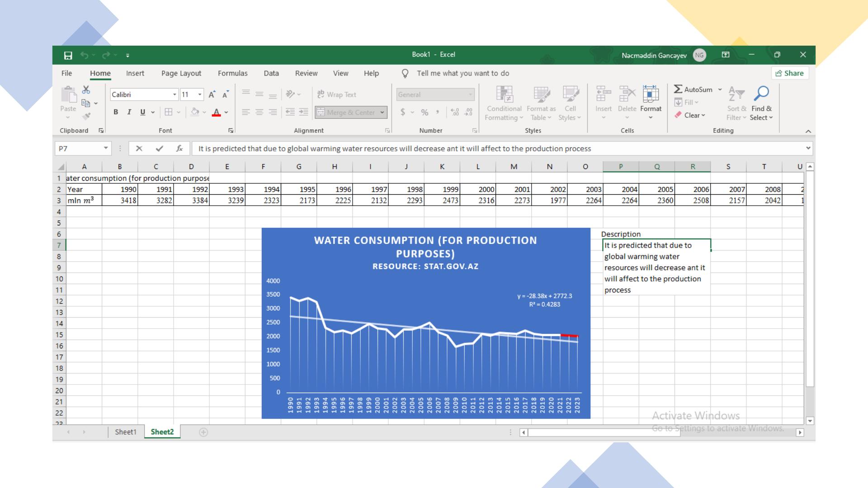The image size is (868, 488).
Task: Click the Cut scissors icon
Action: 86,89
